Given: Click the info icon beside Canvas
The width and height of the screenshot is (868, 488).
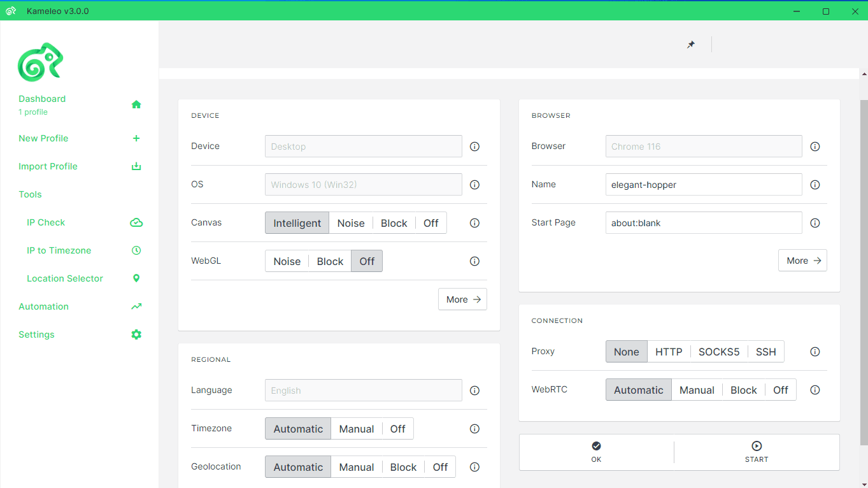Looking at the screenshot, I should click(x=474, y=223).
